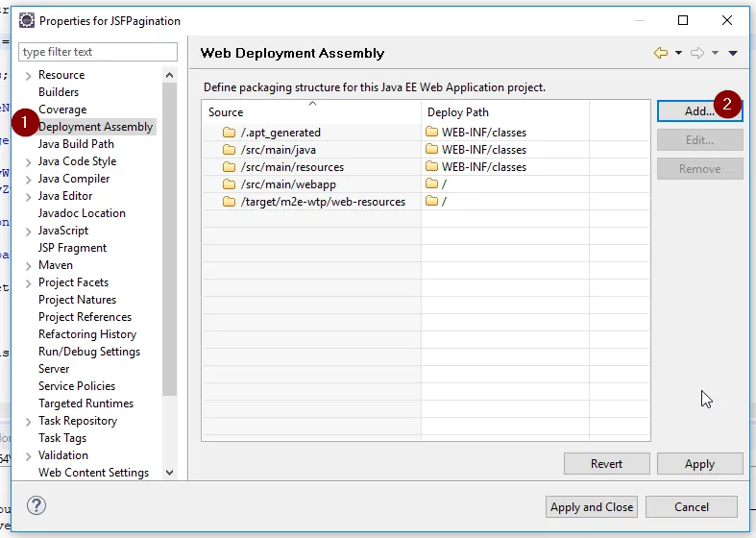Click the back navigation arrow icon

[661, 54]
